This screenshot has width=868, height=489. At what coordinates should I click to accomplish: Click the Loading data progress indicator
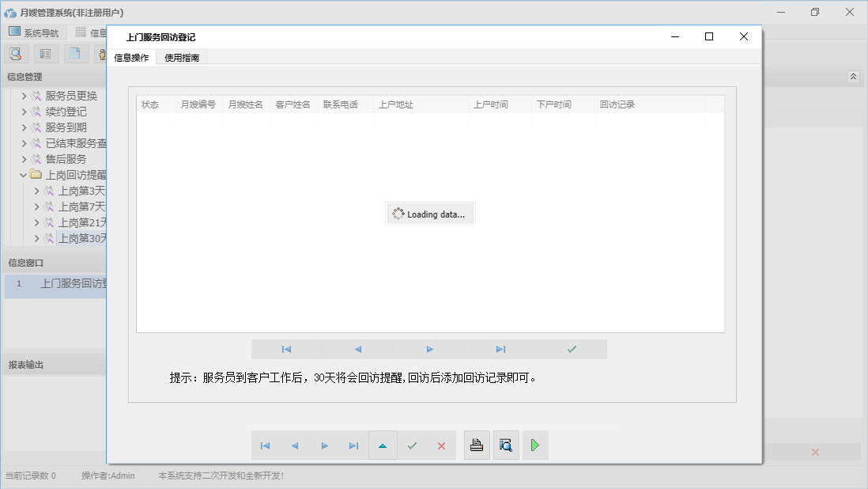click(430, 213)
